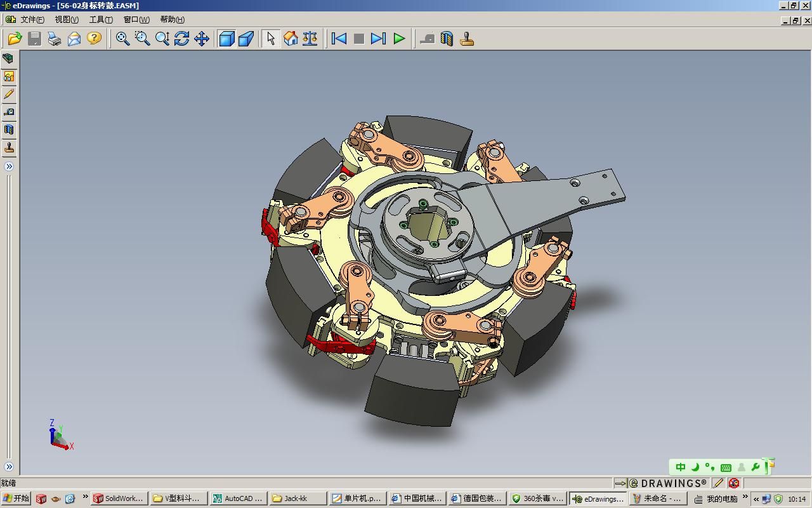Image resolution: width=812 pixels, height=508 pixels.
Task: Expand hidden system tray icons arrow
Action: point(756,498)
